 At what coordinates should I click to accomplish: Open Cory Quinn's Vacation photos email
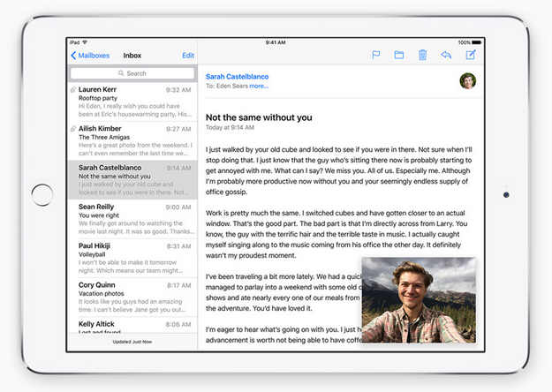click(132, 297)
